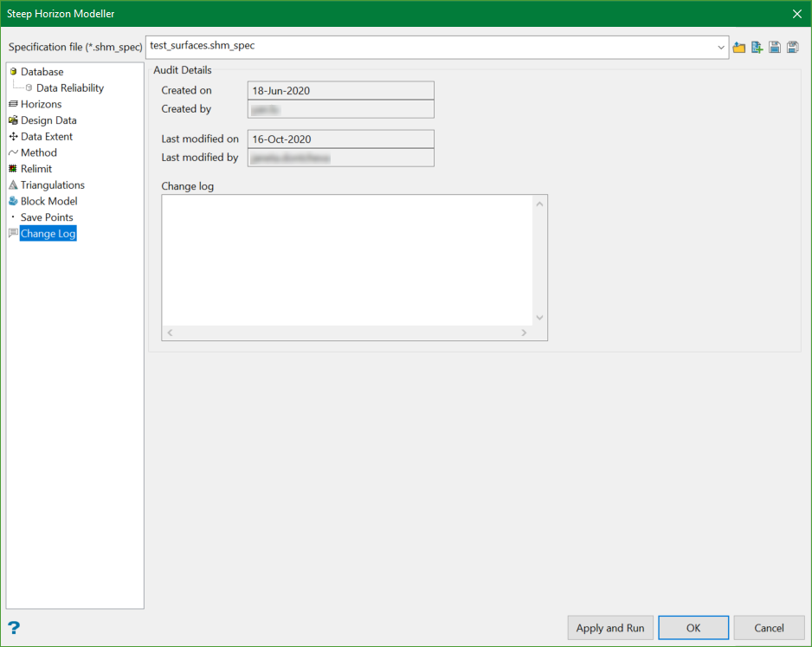Select Design Data in the tree

48,120
